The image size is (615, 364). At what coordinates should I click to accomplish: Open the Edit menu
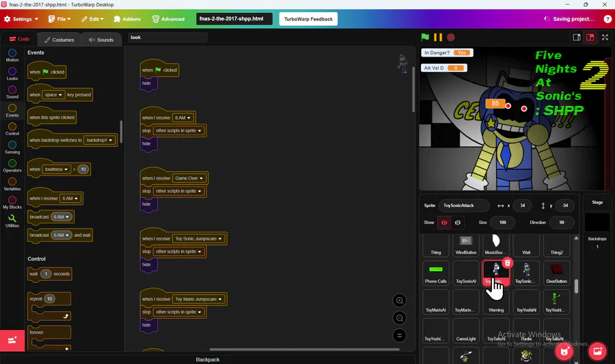[92, 19]
